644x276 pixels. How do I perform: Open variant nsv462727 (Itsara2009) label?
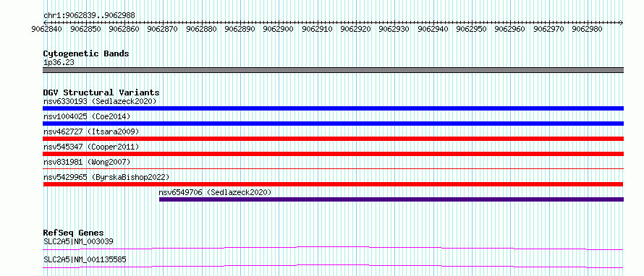pyautogui.click(x=91, y=131)
